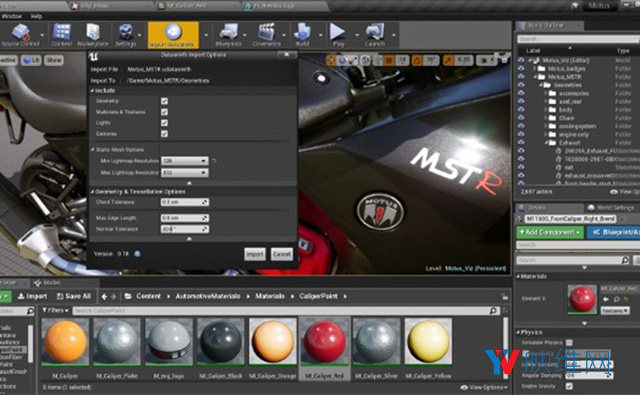
Task: Click the Content Browser lock icon
Action: point(505,297)
